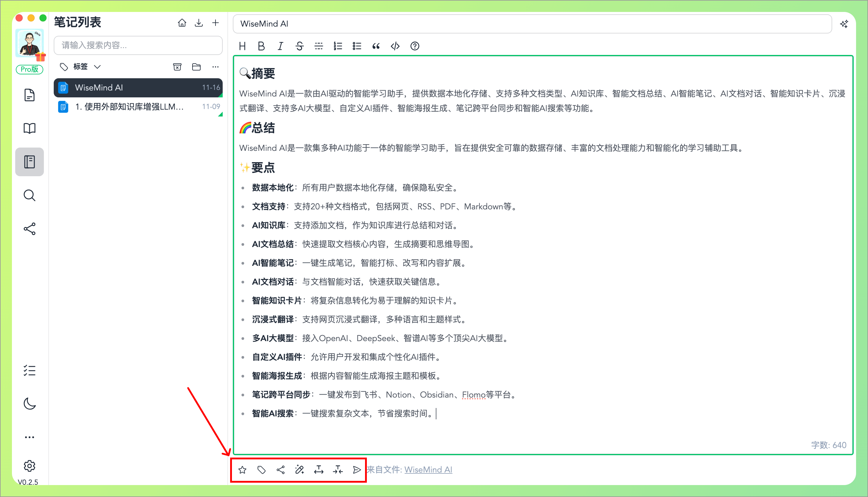The height and width of the screenshot is (497, 868).
Task: Open the note list more options menu
Action: [x=215, y=67]
